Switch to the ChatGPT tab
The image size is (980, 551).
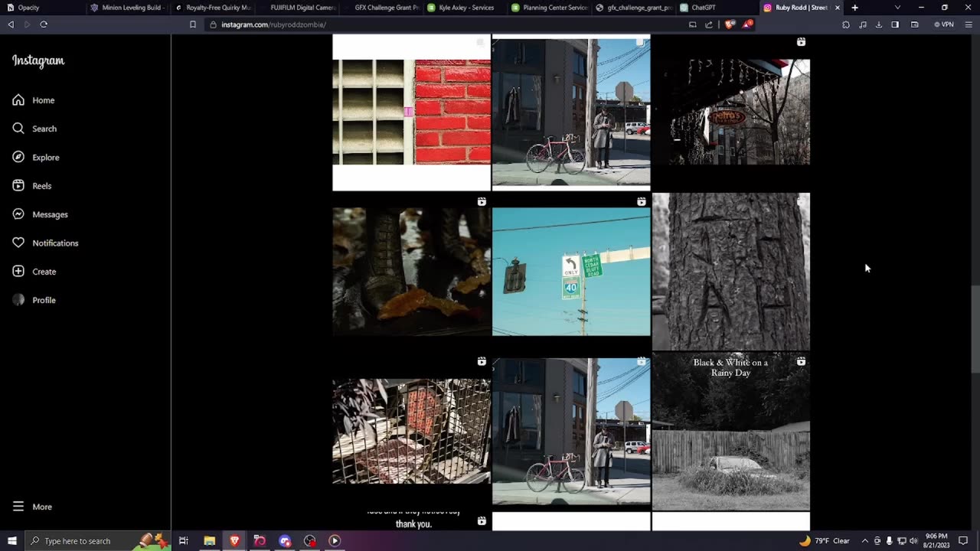coord(717,8)
